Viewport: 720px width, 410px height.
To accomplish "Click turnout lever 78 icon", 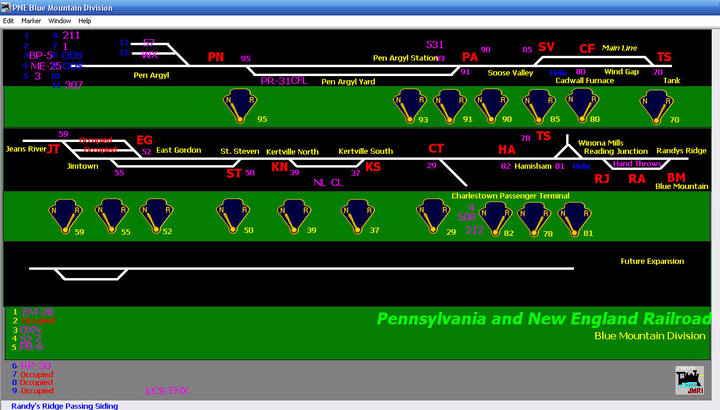I will click(x=534, y=219).
